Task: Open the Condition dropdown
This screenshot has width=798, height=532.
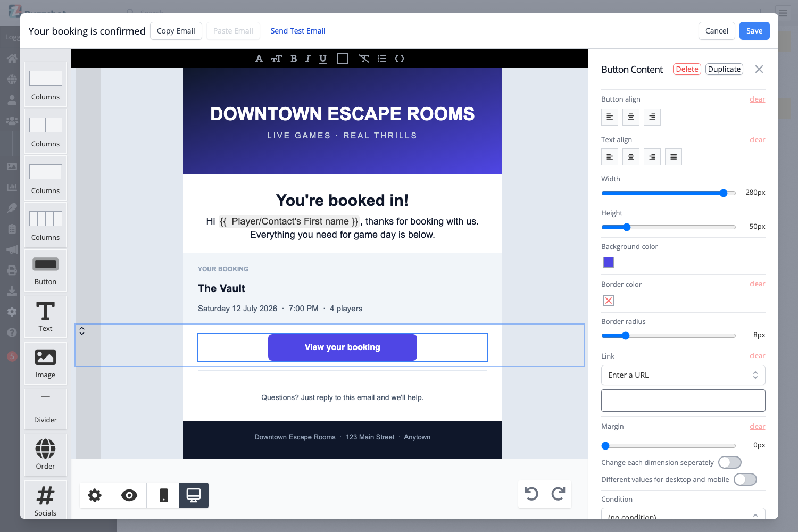Action: (x=683, y=514)
